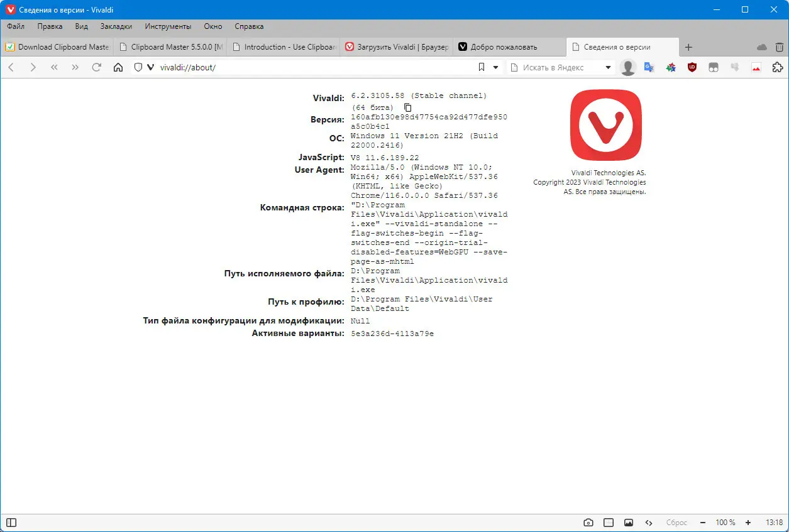
Task: Capture page with the camera icon
Action: pyautogui.click(x=588, y=523)
